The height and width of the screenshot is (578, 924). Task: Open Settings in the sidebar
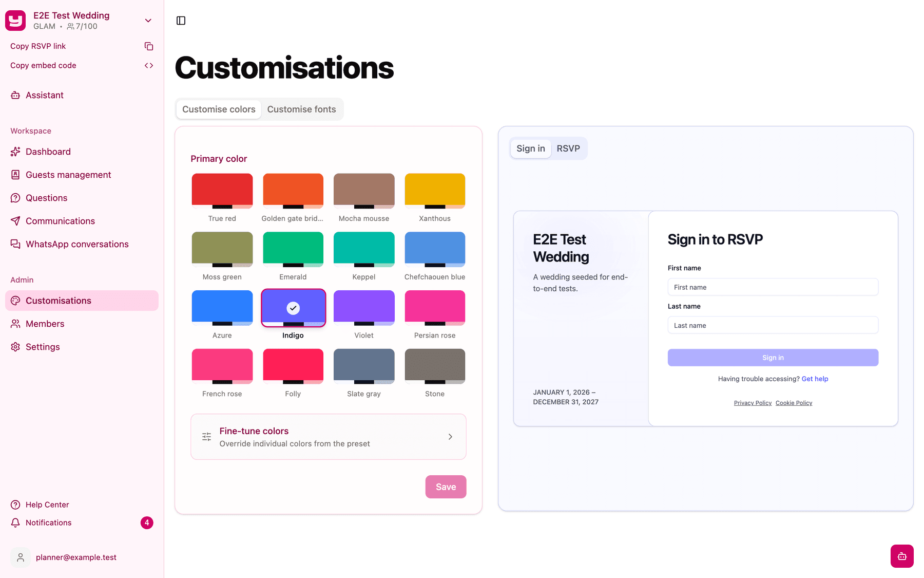coord(82,347)
